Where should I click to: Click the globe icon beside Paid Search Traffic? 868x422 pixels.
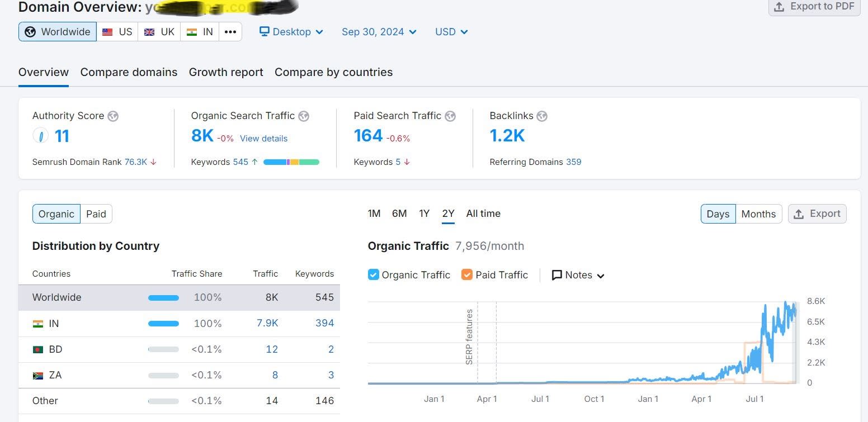[450, 116]
